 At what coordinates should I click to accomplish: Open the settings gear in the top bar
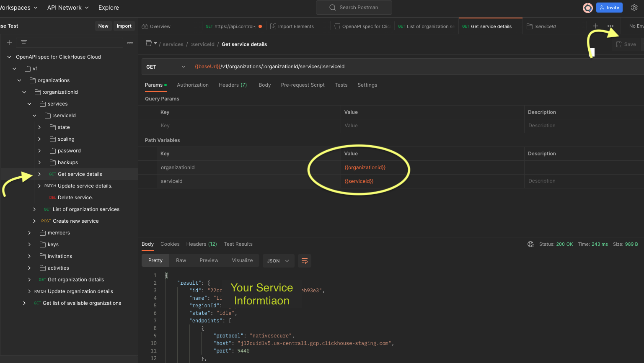634,8
